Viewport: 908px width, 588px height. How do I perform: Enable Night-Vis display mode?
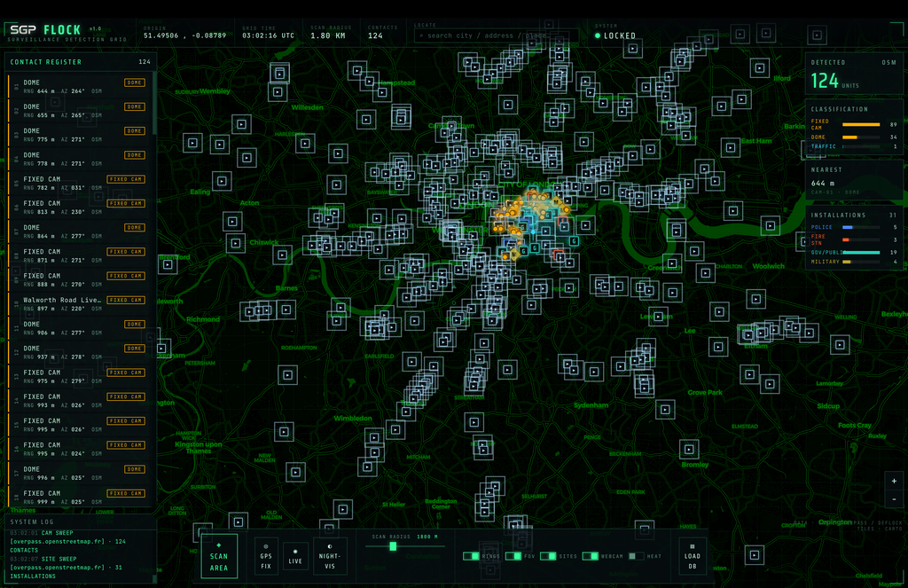coord(330,556)
